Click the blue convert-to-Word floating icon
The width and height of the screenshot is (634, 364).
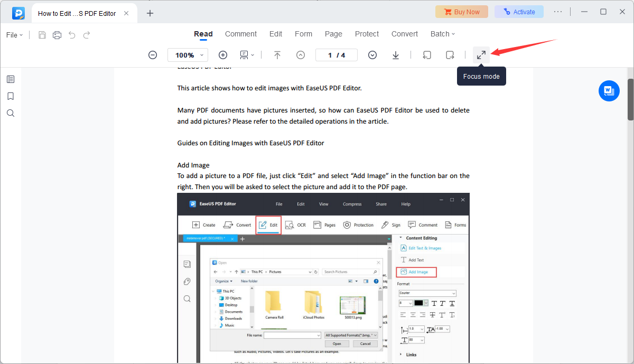tap(609, 91)
